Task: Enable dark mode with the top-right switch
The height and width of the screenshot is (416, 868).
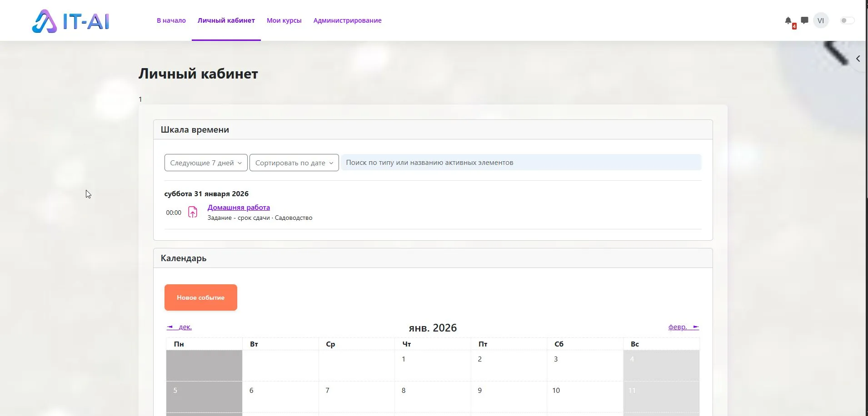Action: click(x=847, y=20)
